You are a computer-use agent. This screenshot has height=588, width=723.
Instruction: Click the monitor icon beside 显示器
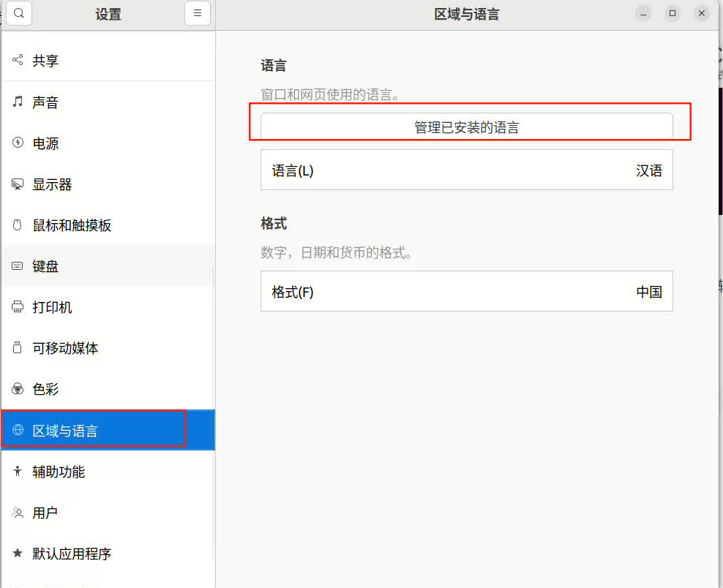(x=18, y=184)
